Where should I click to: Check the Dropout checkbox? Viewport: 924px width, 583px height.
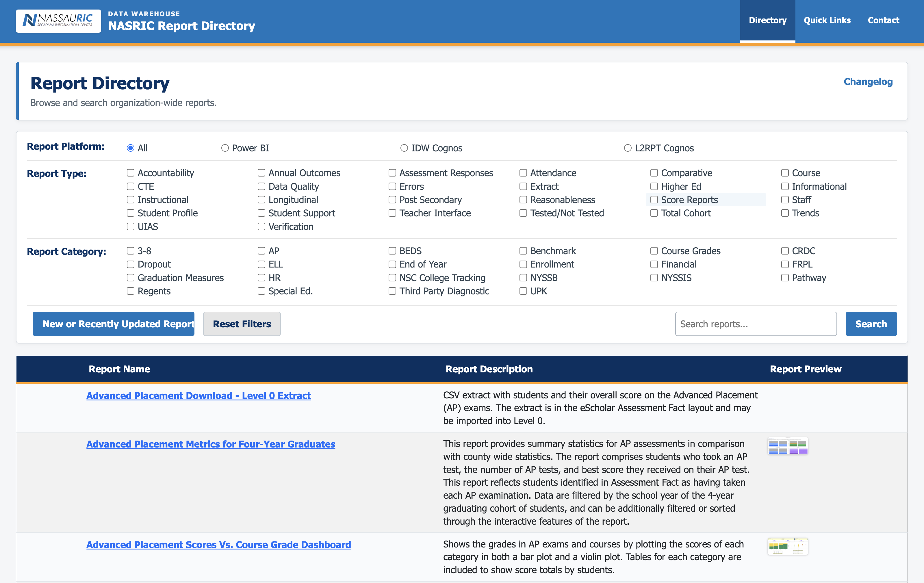131,264
